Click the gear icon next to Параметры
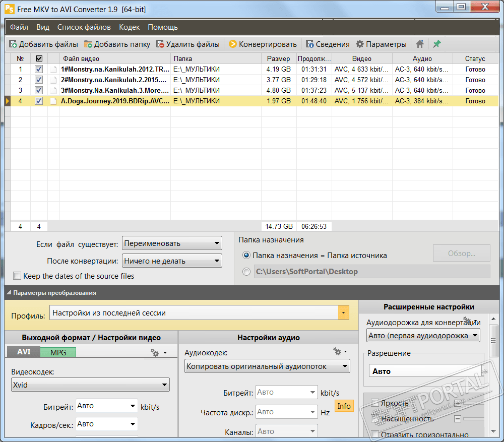 point(360,44)
